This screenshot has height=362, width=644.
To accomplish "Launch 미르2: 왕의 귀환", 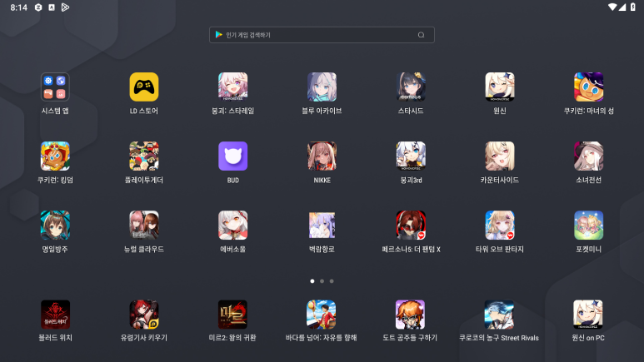I will (x=233, y=315).
